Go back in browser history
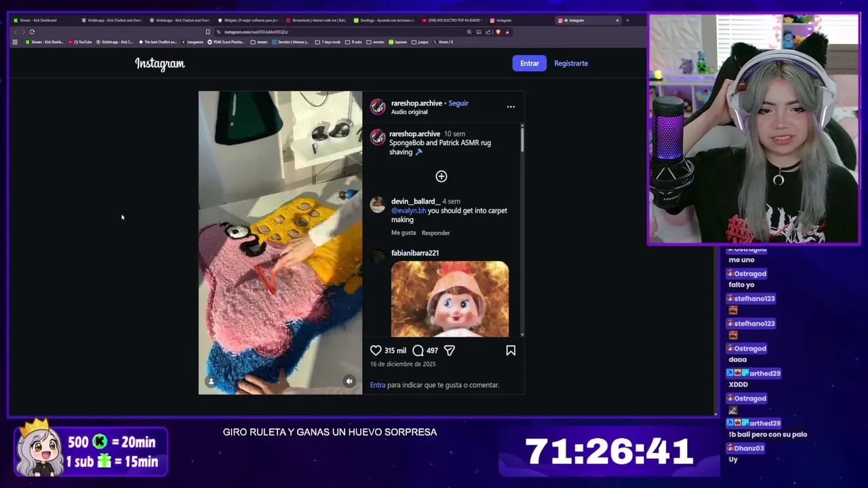The image size is (868, 488). (x=15, y=32)
